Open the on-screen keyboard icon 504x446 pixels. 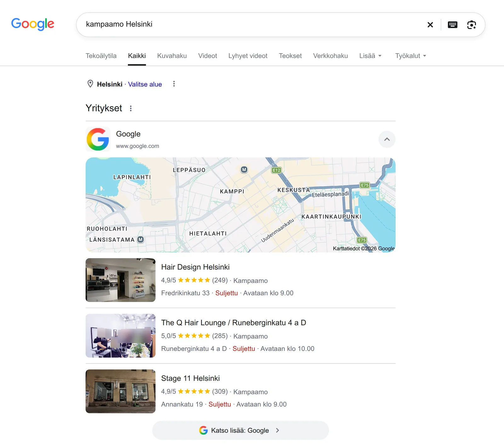453,25
